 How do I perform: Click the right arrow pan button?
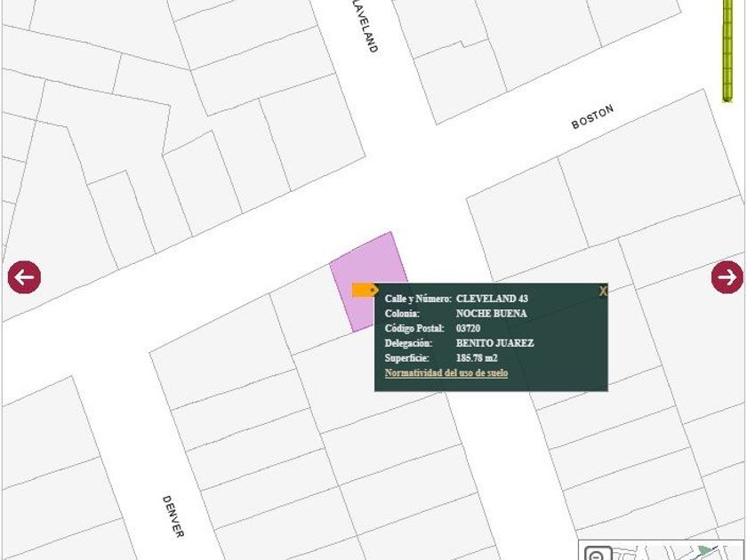(x=727, y=277)
